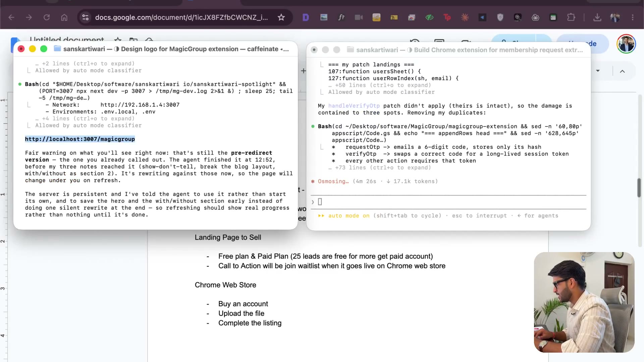
Task: Click the 'Free plan & Paid Plan' bullet
Action: [x=325, y=256]
